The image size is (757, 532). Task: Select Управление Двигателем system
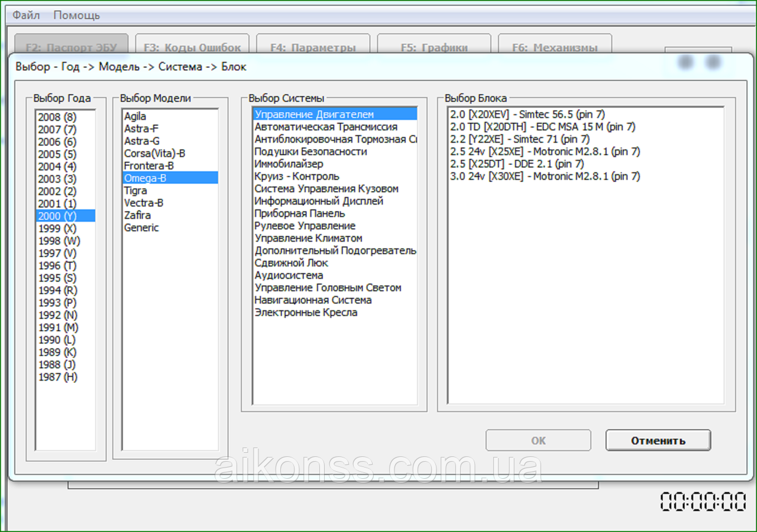click(335, 114)
